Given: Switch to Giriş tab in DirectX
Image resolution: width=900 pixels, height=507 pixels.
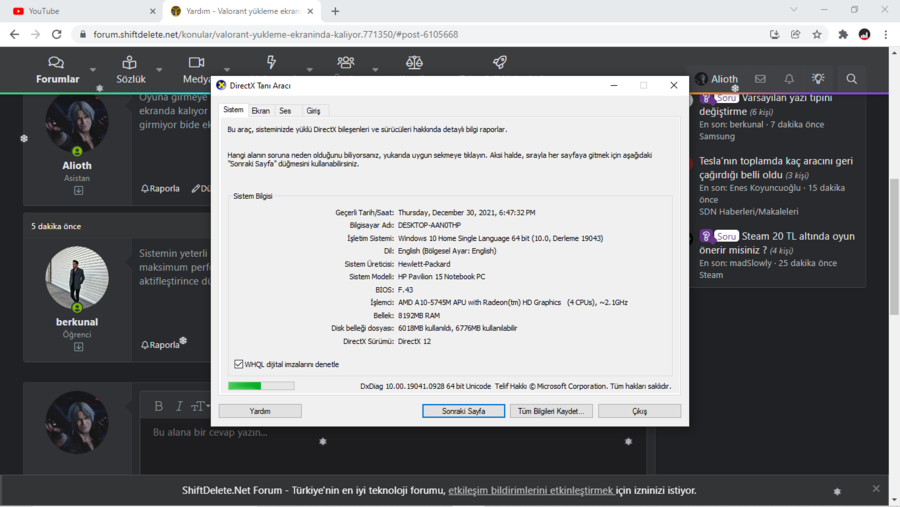Looking at the screenshot, I should (313, 111).
